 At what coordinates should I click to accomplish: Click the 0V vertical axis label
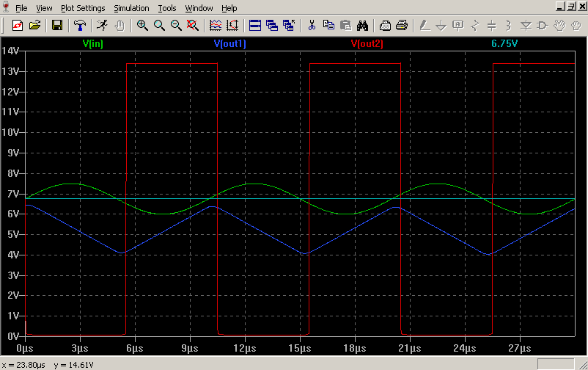pyautogui.click(x=13, y=336)
